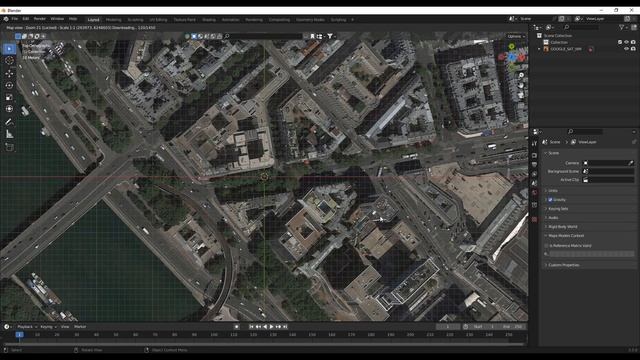Pick the Scale tool
This screenshot has width=640, height=360.
[9, 97]
